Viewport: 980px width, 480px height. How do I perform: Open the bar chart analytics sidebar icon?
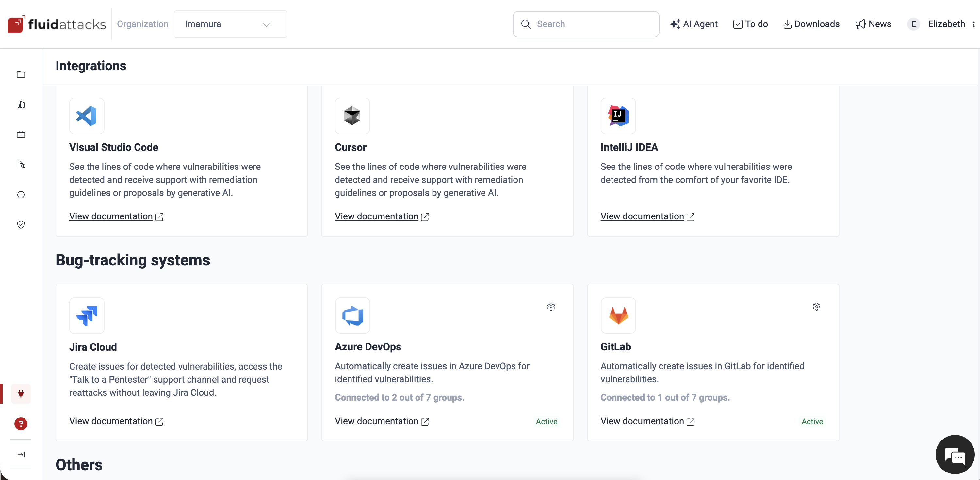click(21, 104)
